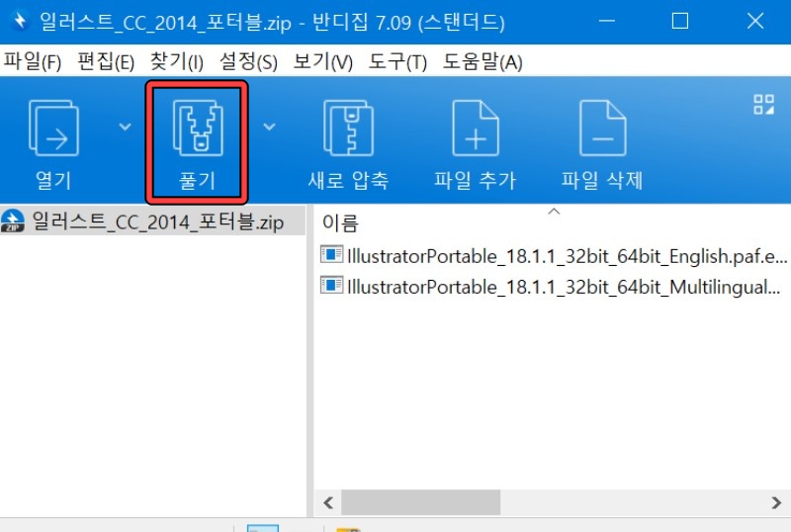Open the 파일(F) menu
Viewport: 791px width, 532px height.
[x=33, y=61]
